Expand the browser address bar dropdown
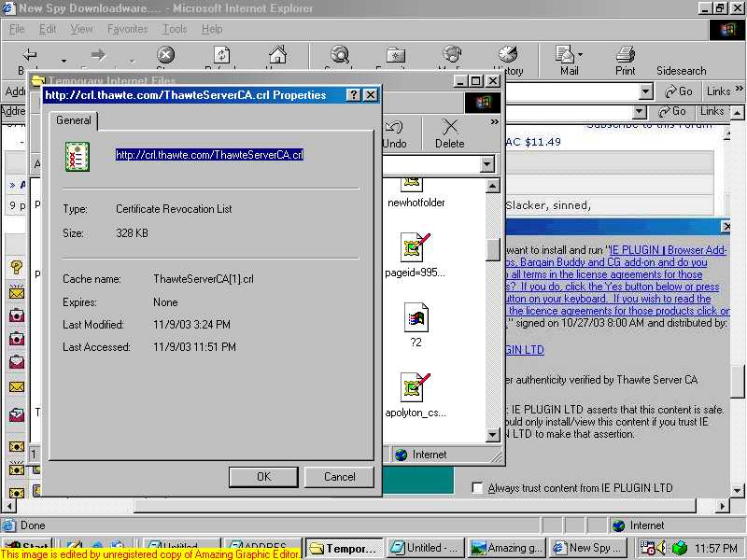Screen dimensions: 747x560 [x=645, y=91]
